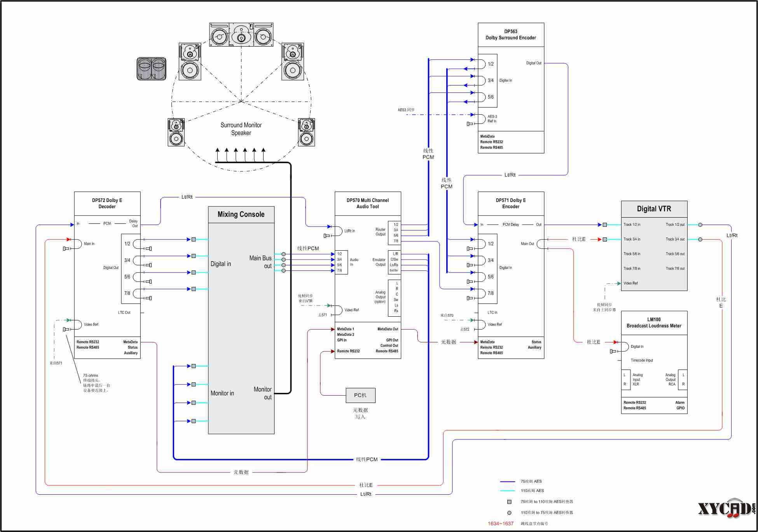
Task: Select the DP571 Dolby E Encoder title
Action: [x=511, y=203]
